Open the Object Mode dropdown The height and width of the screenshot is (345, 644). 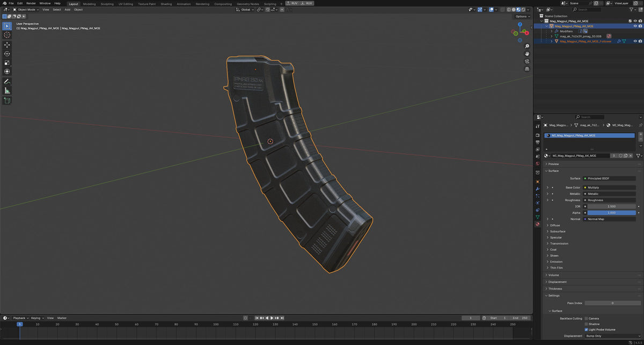[26, 10]
